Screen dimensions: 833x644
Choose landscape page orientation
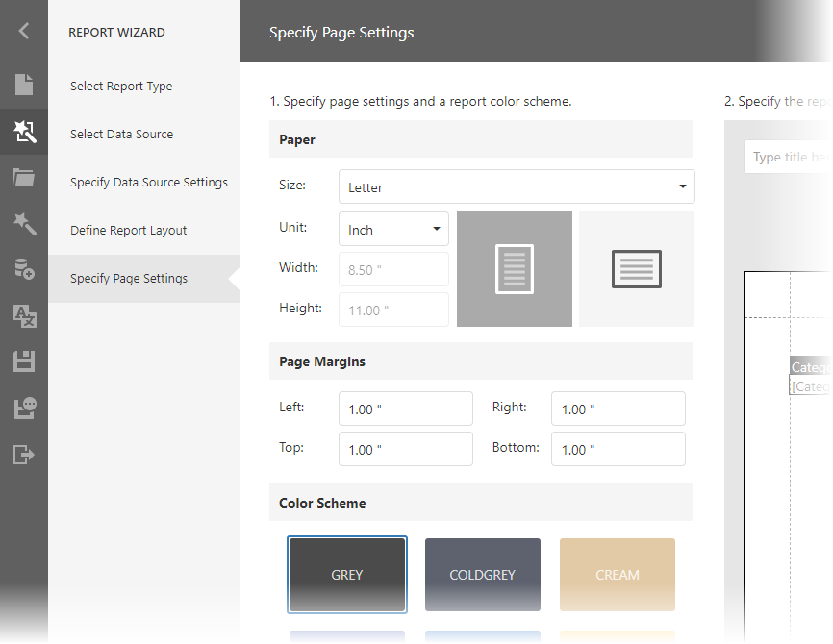click(x=637, y=269)
